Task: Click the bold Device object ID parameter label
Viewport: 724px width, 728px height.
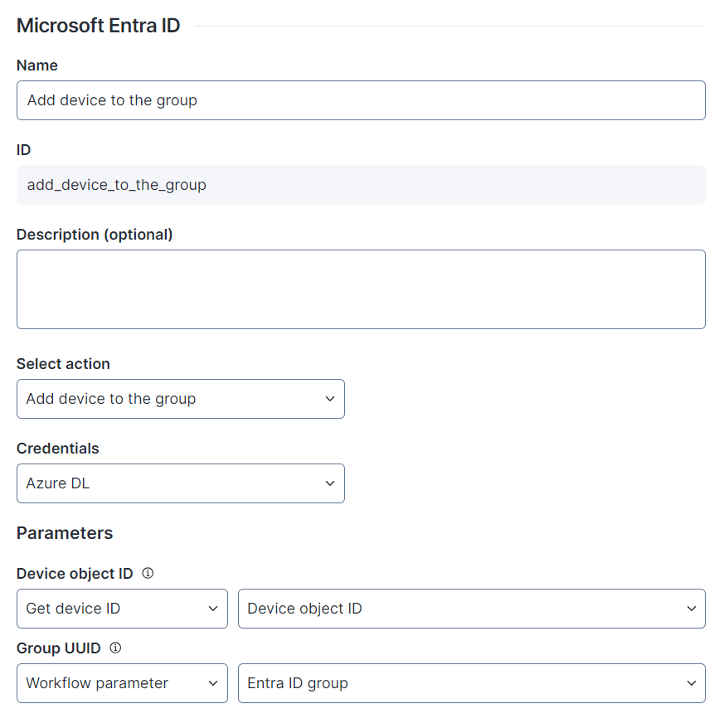Action: [x=75, y=573]
